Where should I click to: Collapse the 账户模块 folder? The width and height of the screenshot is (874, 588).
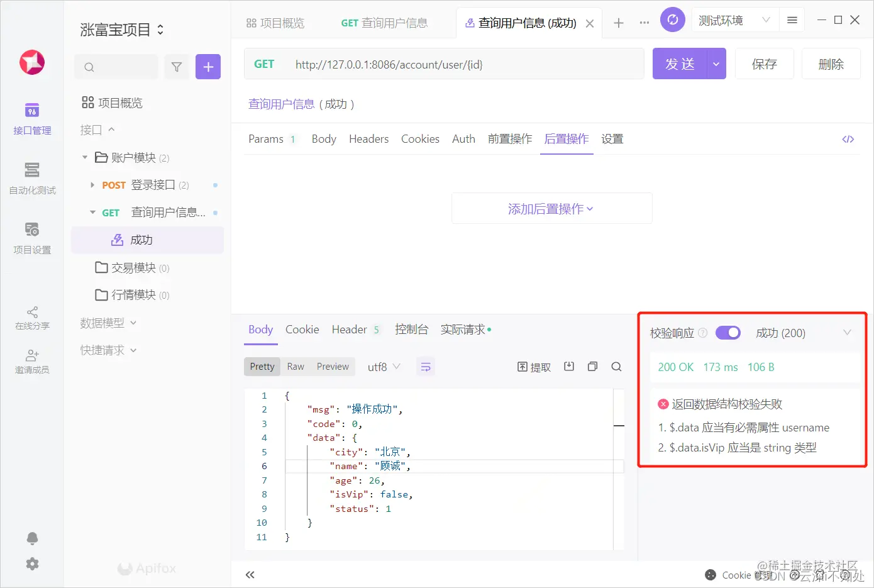point(85,157)
